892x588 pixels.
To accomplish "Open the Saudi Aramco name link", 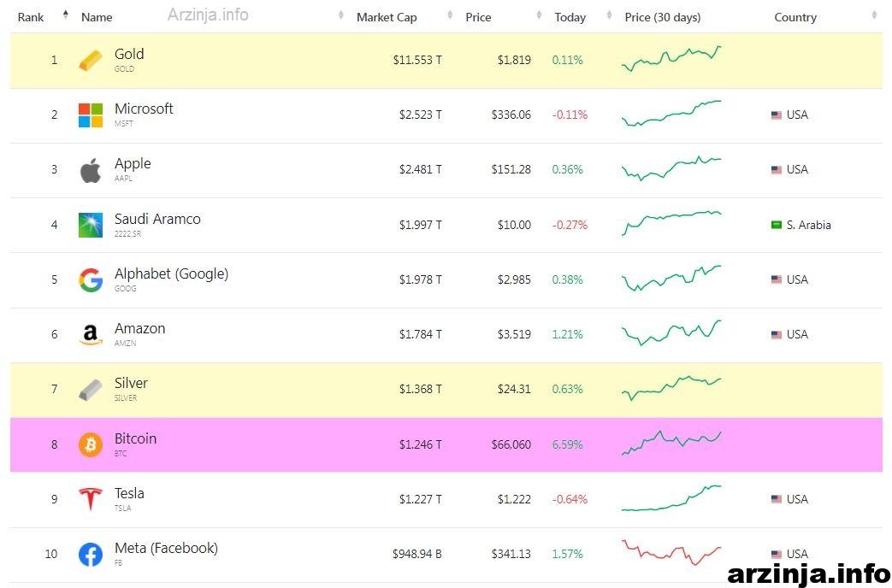I will click(x=157, y=219).
